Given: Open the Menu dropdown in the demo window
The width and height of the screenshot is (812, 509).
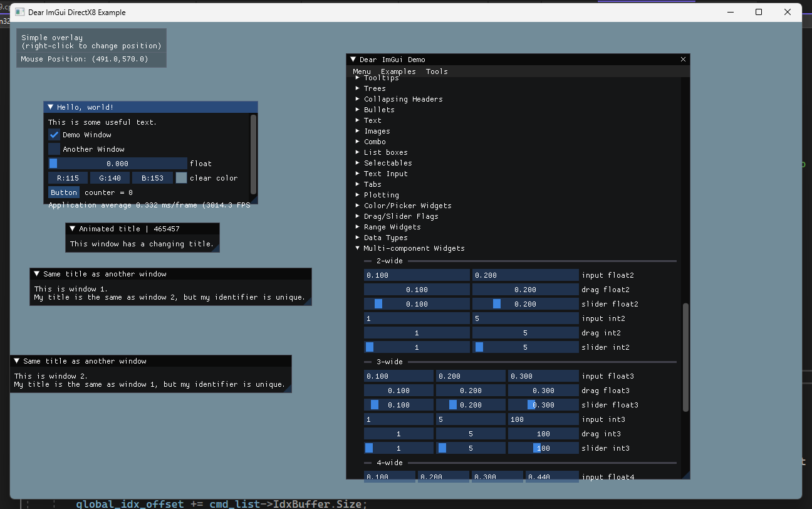Looking at the screenshot, I should click(x=362, y=71).
